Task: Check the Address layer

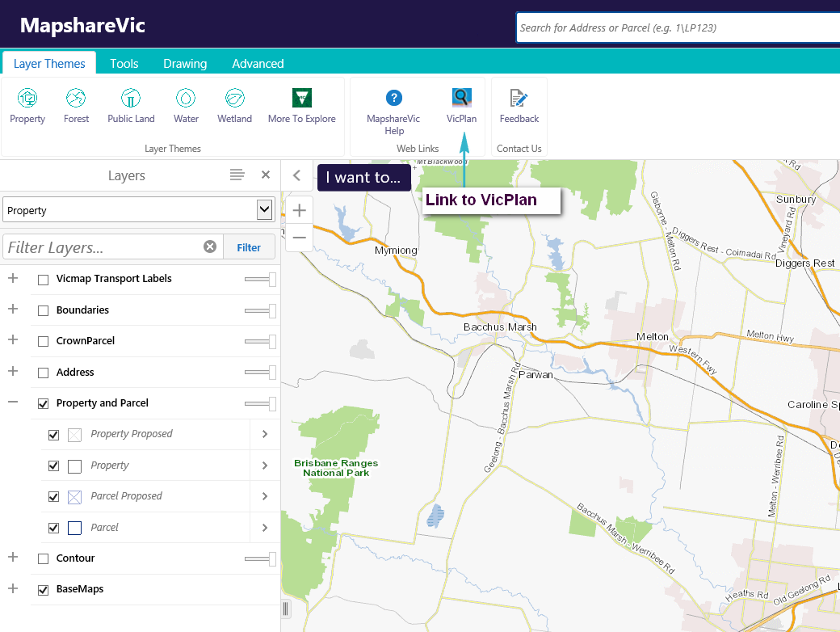Action: click(44, 373)
